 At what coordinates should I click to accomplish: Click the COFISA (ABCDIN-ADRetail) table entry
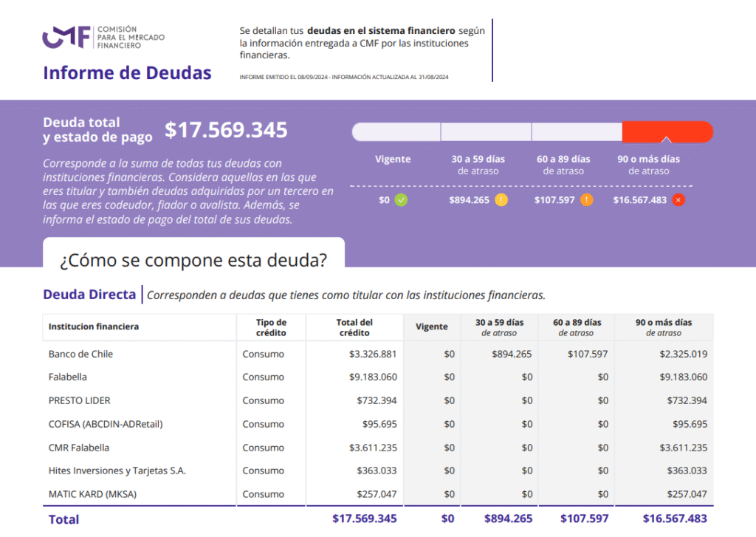[106, 424]
